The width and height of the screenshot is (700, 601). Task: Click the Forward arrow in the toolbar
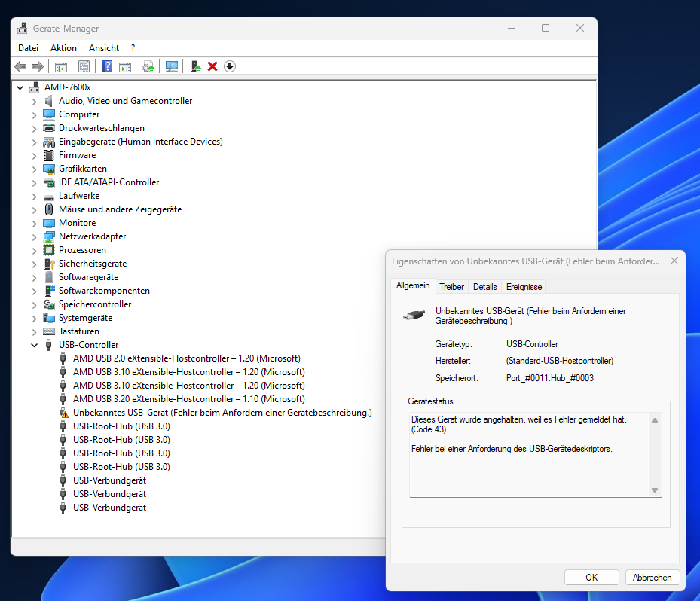tap(38, 66)
